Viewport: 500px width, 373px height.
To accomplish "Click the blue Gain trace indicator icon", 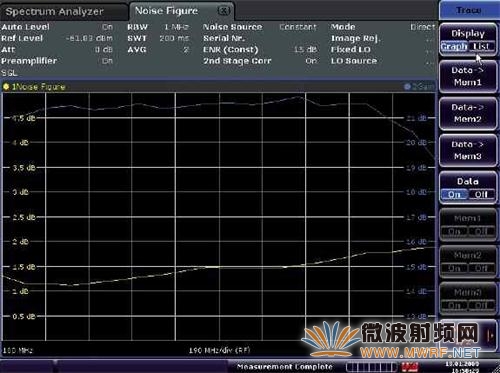I will coord(407,87).
